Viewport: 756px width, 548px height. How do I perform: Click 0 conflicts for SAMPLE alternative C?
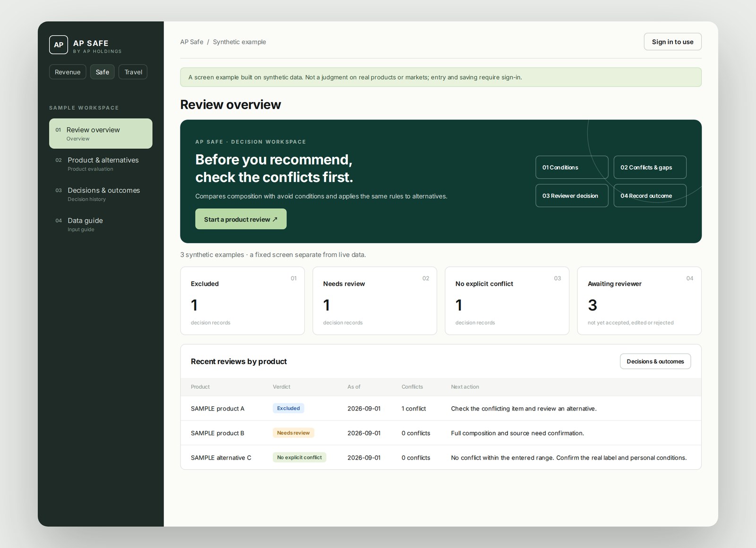tap(416, 458)
